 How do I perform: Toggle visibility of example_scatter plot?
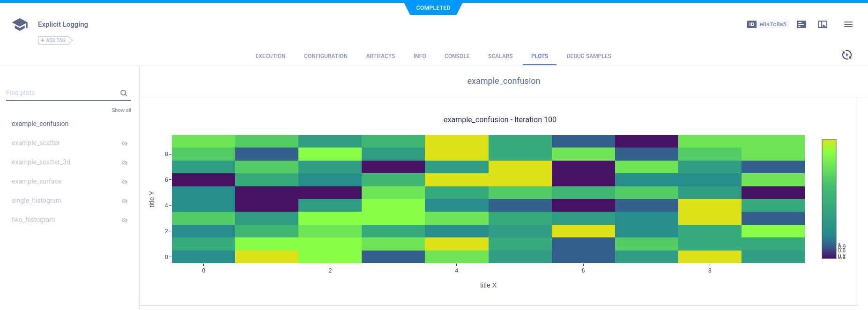coord(125,143)
